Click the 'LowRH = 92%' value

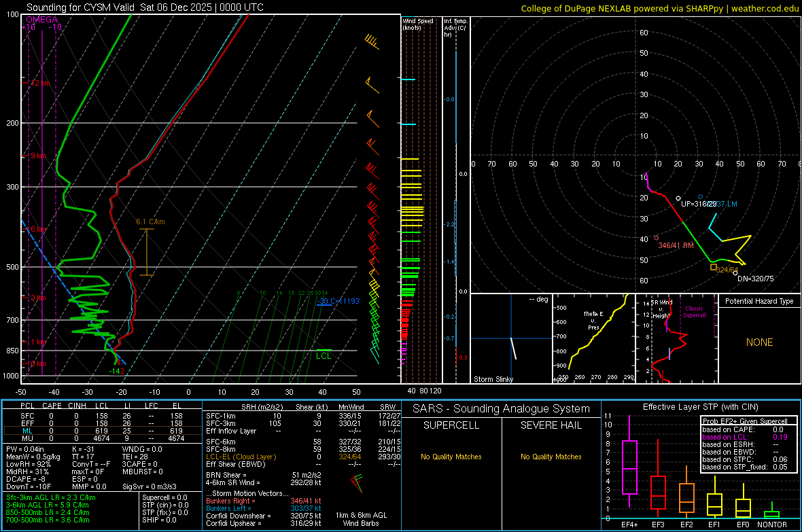click(29, 464)
